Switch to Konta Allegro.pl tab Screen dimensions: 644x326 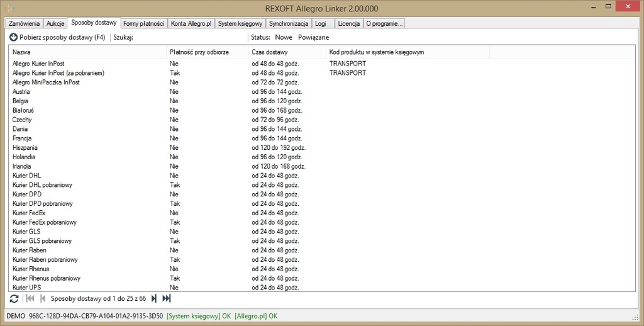(191, 23)
